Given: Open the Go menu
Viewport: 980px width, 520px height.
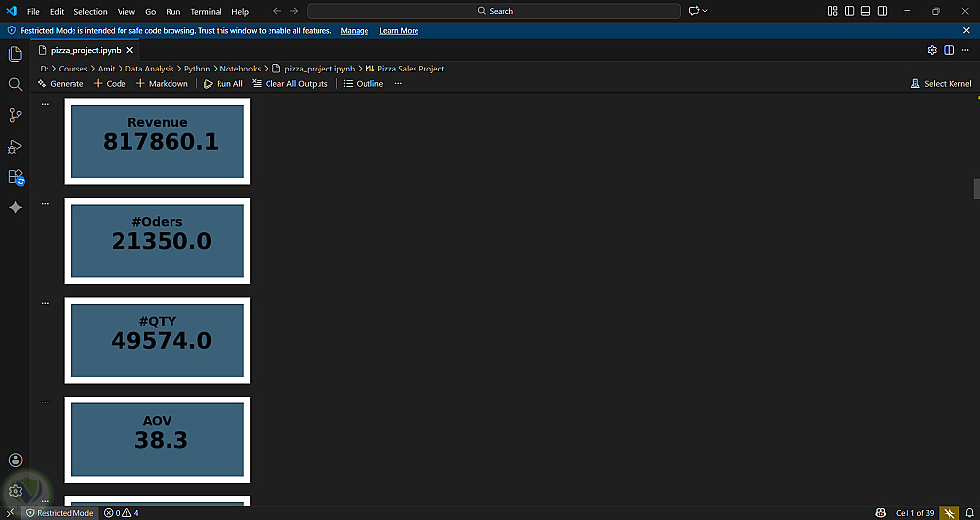Looking at the screenshot, I should 151,11.
